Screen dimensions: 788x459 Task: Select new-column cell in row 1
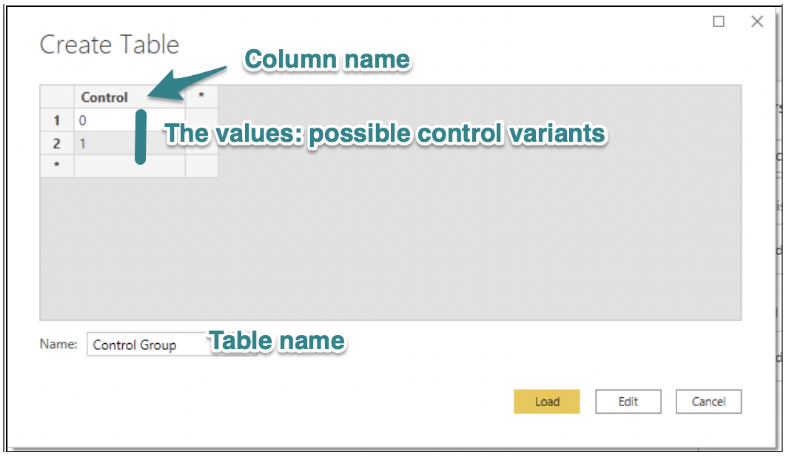(202, 120)
